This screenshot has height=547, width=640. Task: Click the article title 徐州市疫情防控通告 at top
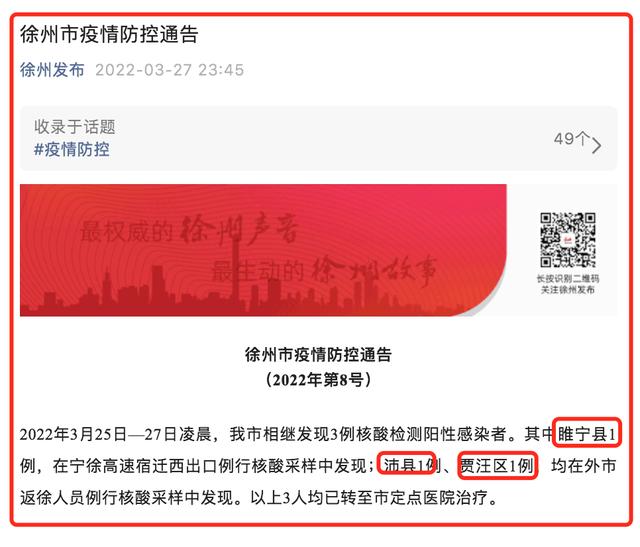coord(109,34)
